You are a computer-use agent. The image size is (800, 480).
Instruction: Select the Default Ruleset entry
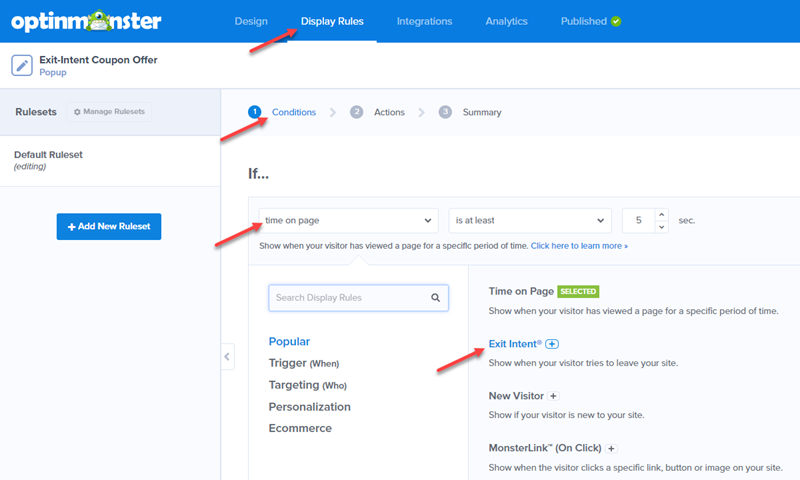110,160
